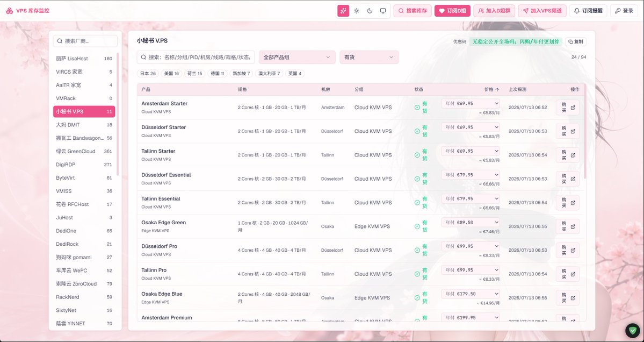Viewport: 644px width, 342px height.
Task: Open Osaka Edge Blue price dropdown
Action: click(x=471, y=294)
